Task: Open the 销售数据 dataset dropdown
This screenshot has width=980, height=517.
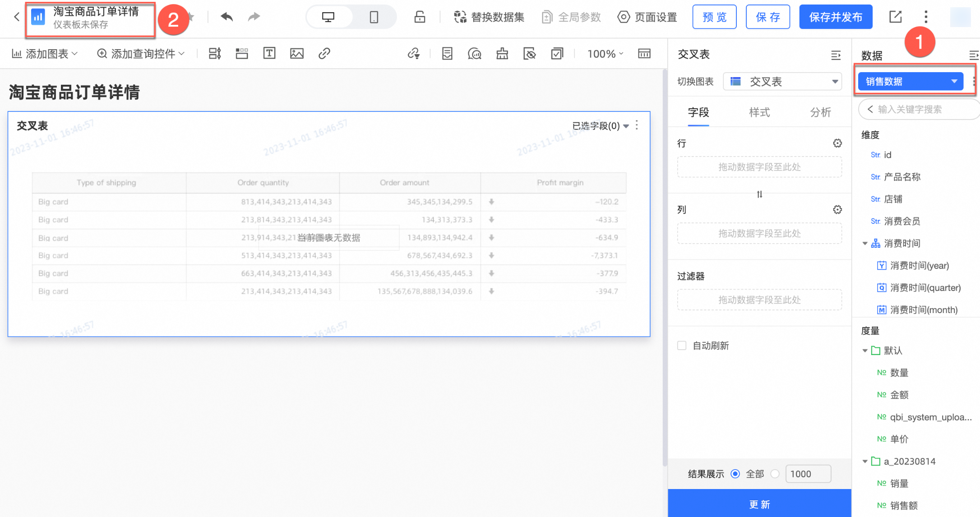Action: (x=911, y=81)
